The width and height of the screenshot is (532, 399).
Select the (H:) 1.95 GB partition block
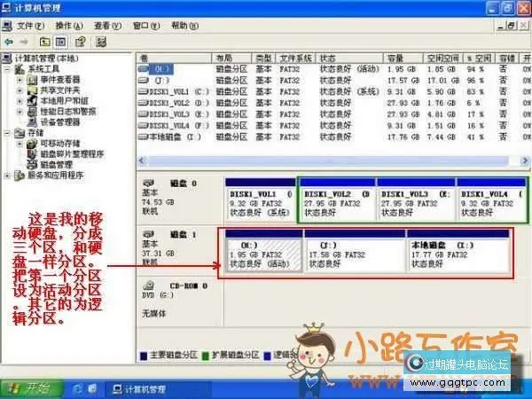pyautogui.click(x=264, y=251)
